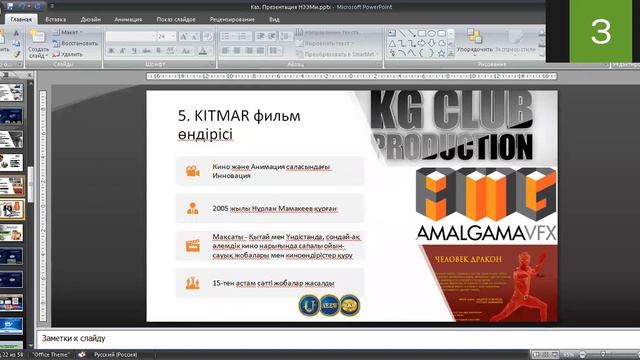This screenshot has width=640, height=360.
Task: Select the arrow line shape
Action: point(412,33)
